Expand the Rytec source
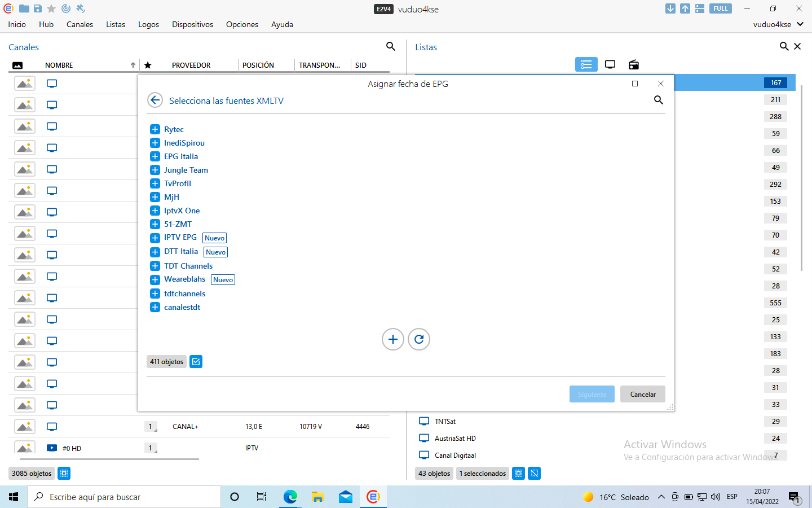This screenshot has height=508, width=812. [x=155, y=129]
